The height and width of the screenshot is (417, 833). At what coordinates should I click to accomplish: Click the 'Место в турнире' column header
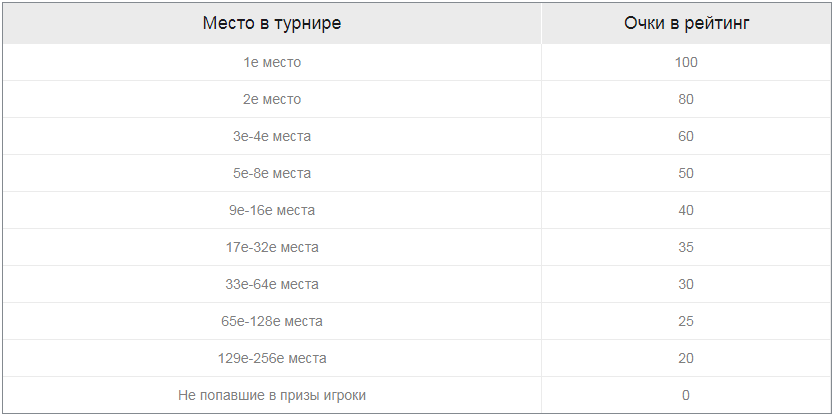pyautogui.click(x=272, y=23)
